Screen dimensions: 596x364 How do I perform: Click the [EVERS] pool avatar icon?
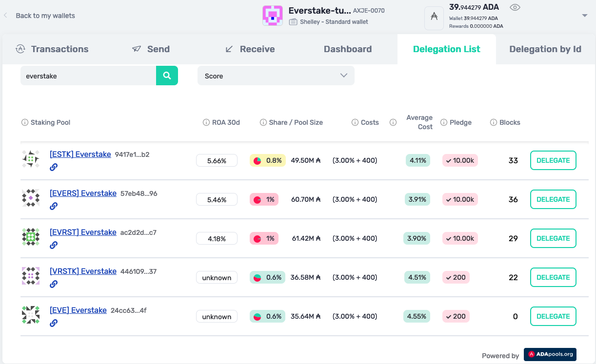(x=31, y=198)
